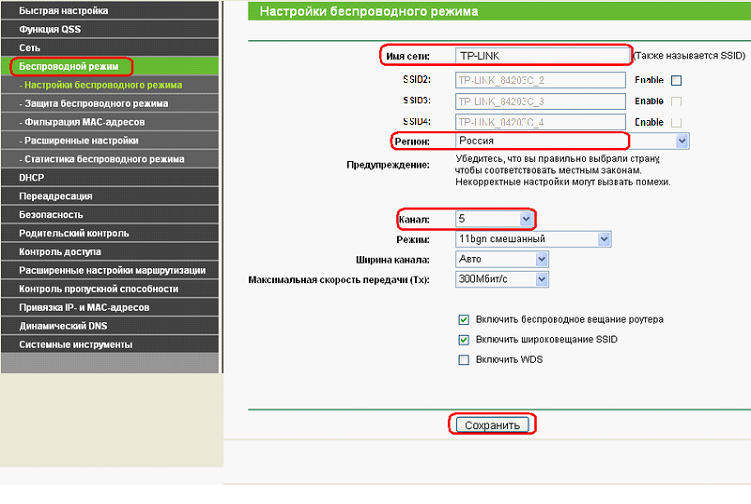Enable the SSID2 checkbox
Image resolution: width=751 pixels, height=504 pixels.
pyautogui.click(x=676, y=80)
